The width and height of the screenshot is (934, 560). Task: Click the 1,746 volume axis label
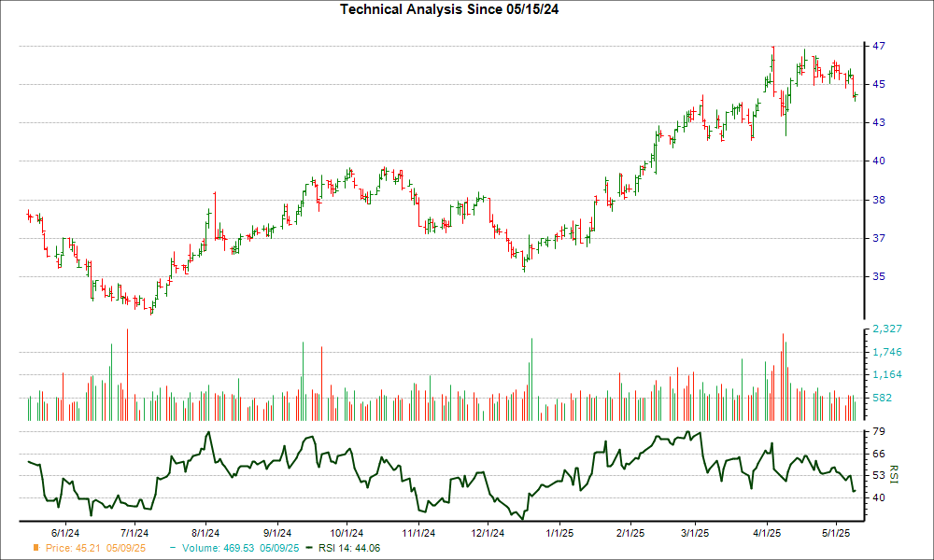(887, 352)
